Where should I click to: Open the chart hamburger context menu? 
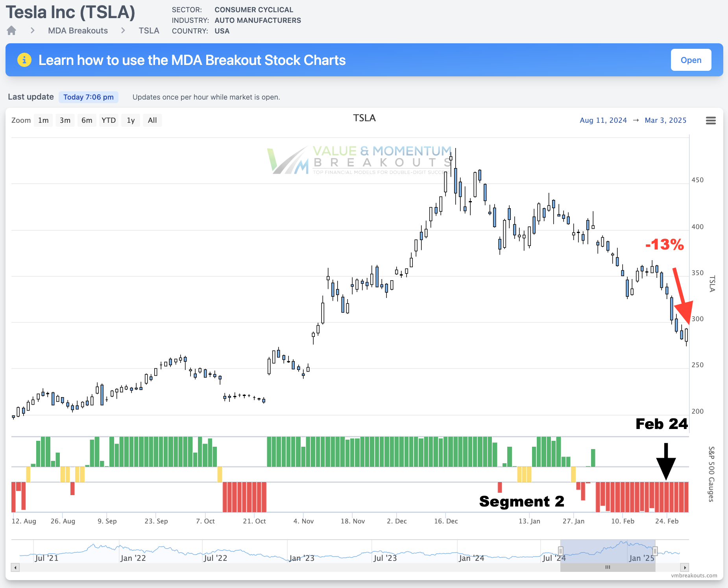pyautogui.click(x=711, y=120)
